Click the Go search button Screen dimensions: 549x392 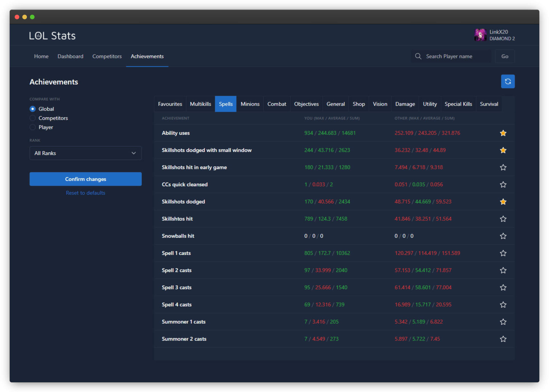coord(505,56)
